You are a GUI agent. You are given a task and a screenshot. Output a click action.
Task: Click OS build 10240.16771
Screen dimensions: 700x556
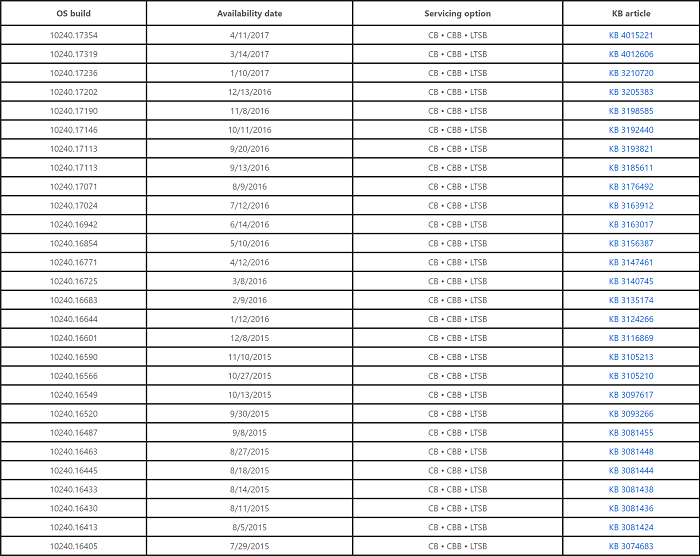coord(74,262)
